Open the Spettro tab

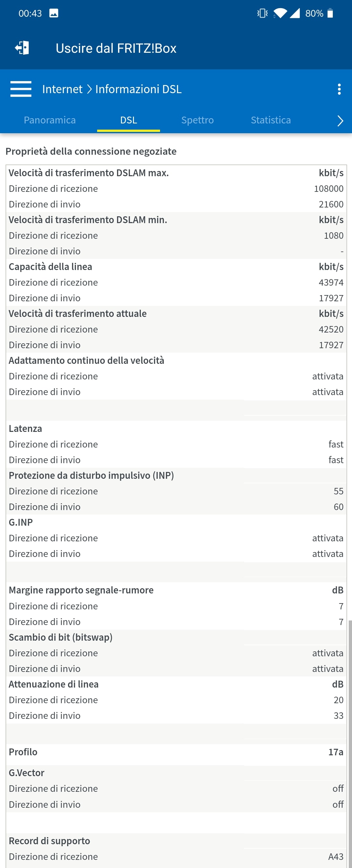click(x=197, y=120)
